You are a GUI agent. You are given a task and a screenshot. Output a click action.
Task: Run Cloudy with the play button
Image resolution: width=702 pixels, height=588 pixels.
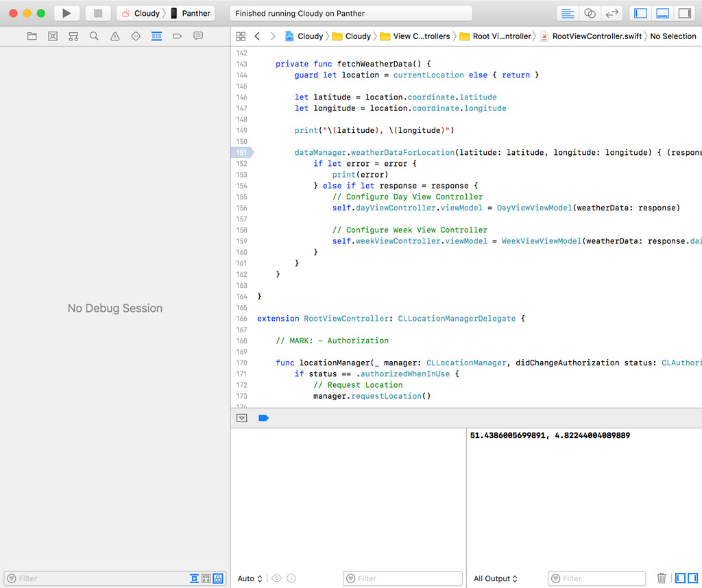(66, 12)
